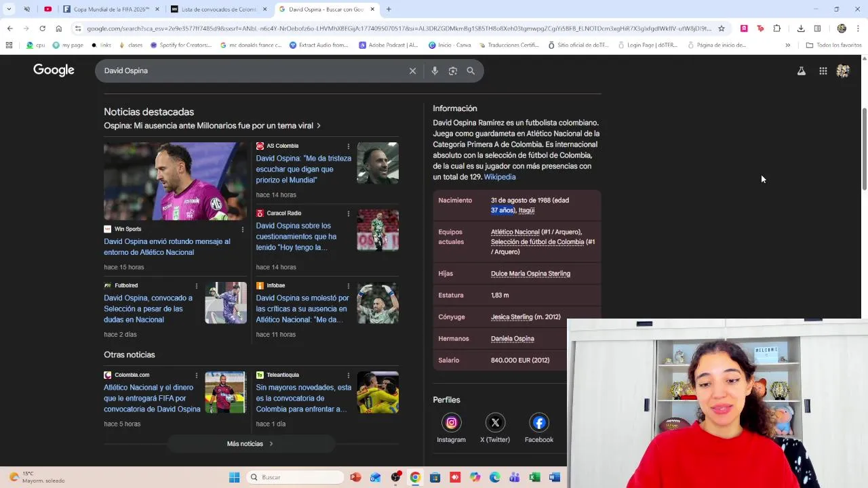Click the Atlético Nacional team link
The width and height of the screenshot is (868, 488).
coord(515,232)
